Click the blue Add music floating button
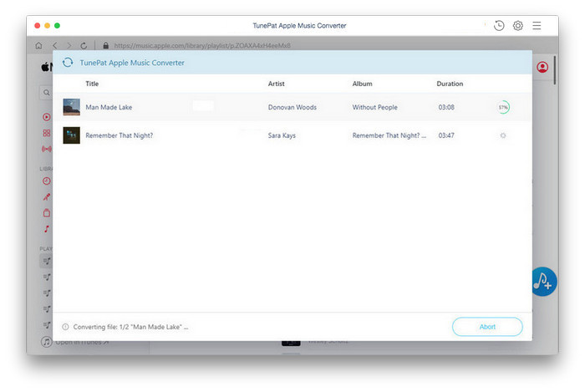585x392 pixels. click(543, 281)
